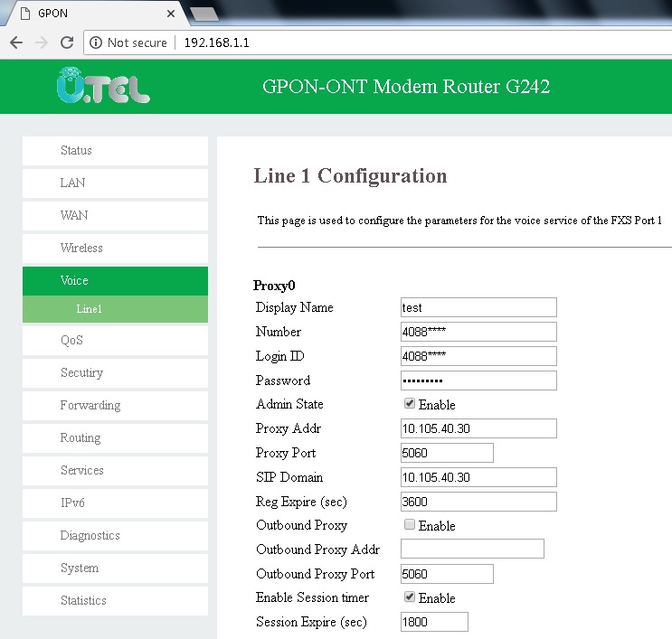
Task: Click the Password field
Action: pyautogui.click(x=478, y=381)
